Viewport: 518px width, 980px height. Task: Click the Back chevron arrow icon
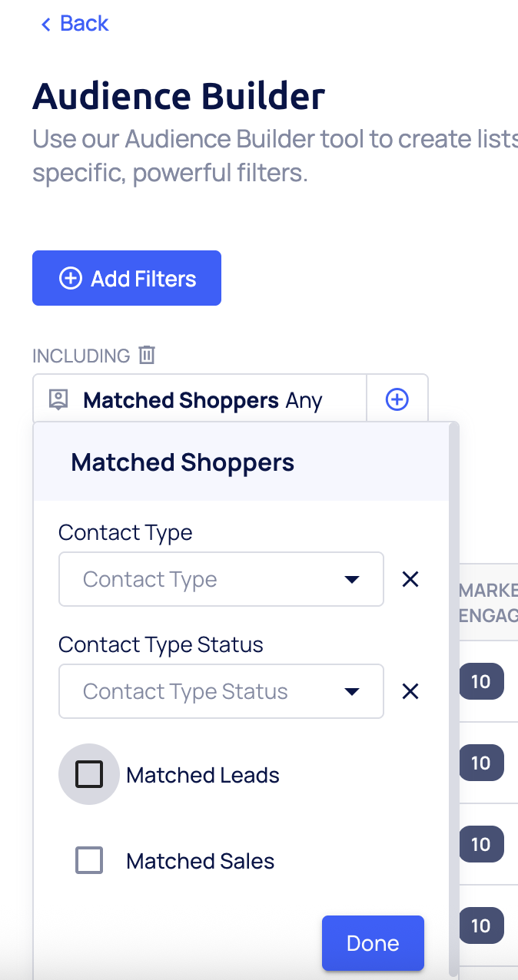coord(45,25)
